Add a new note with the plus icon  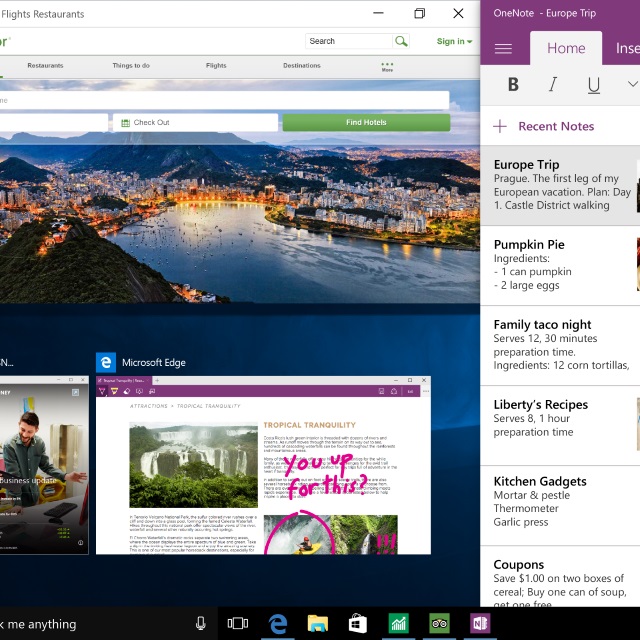(x=500, y=126)
